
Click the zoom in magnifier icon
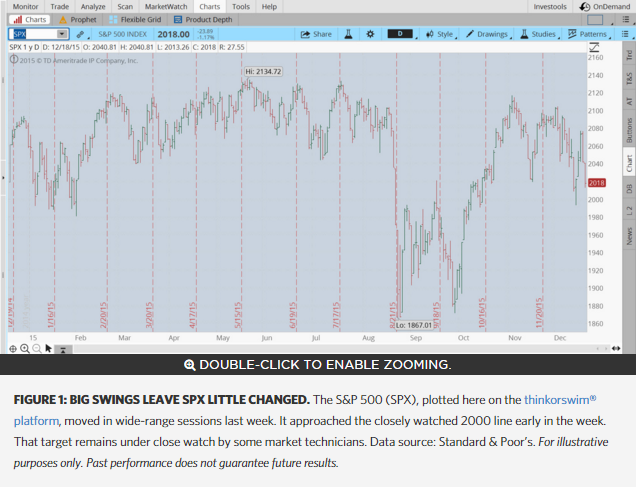(25, 349)
